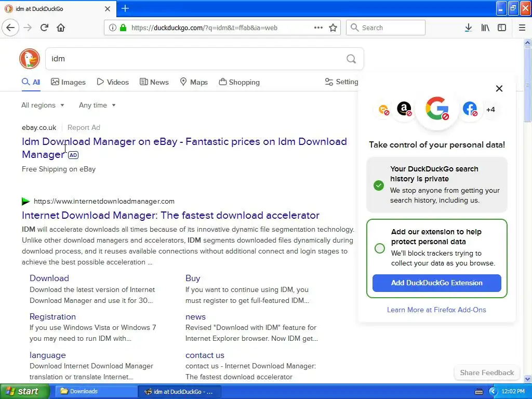Click the Report Ad link
The height and width of the screenshot is (399, 532).
(84, 128)
